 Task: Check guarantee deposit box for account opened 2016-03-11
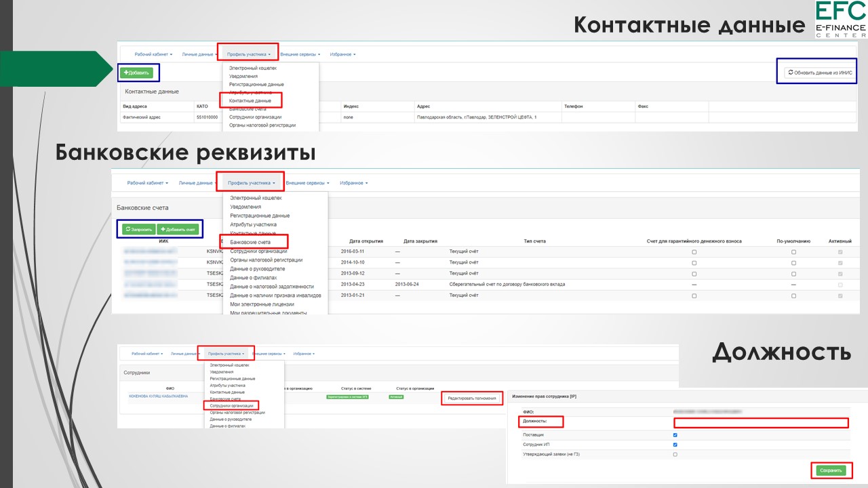pyautogui.click(x=693, y=251)
